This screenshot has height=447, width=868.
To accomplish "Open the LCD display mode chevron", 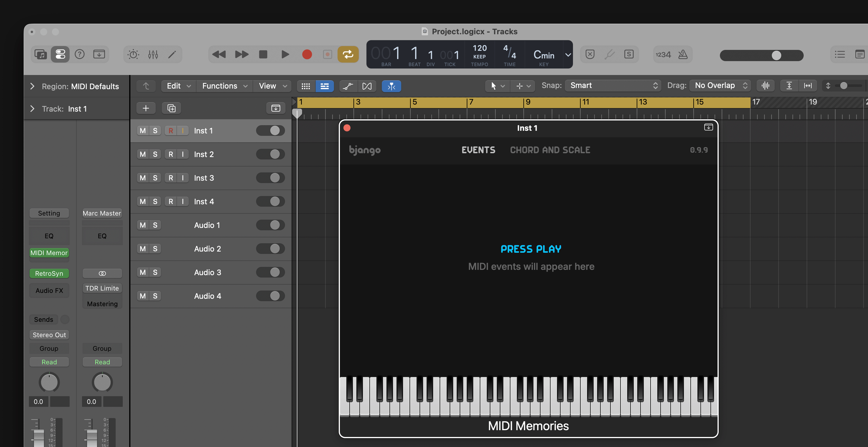I will 568,55.
